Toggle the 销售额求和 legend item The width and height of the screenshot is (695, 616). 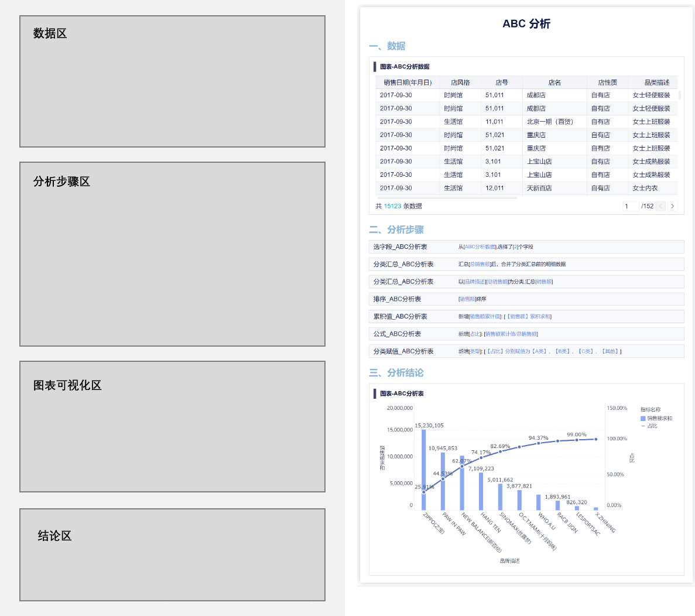656,418
